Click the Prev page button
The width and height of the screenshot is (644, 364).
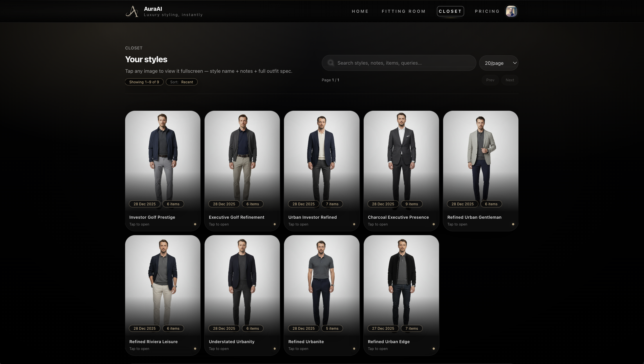pos(490,80)
